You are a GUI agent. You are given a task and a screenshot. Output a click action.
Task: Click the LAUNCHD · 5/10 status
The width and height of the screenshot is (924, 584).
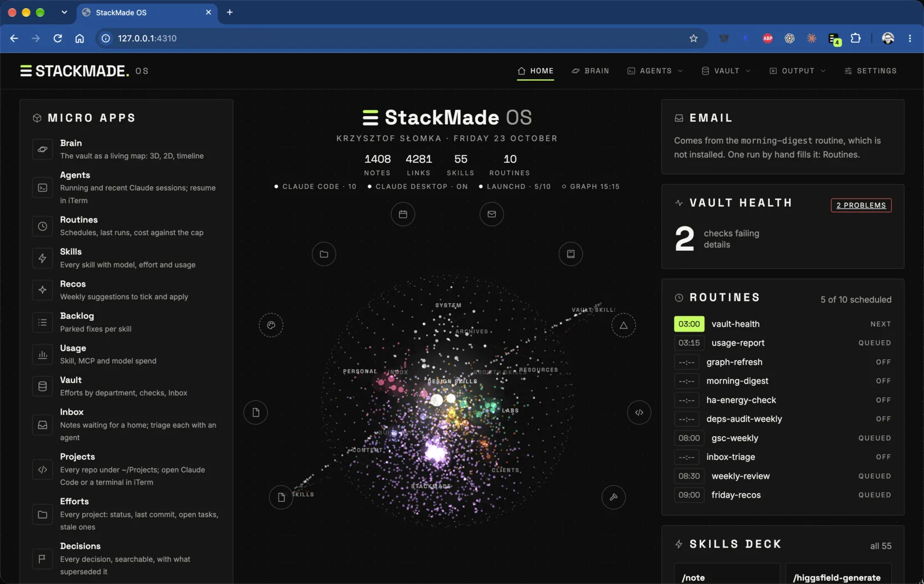[515, 187]
